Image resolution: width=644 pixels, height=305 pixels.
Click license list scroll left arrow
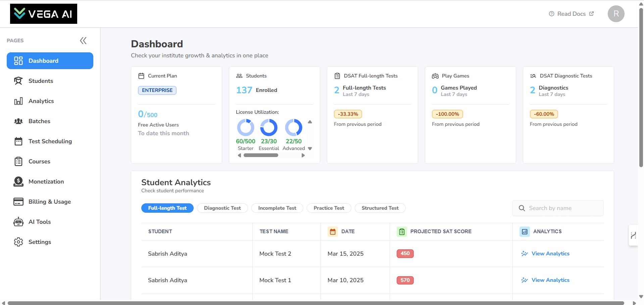(239, 155)
